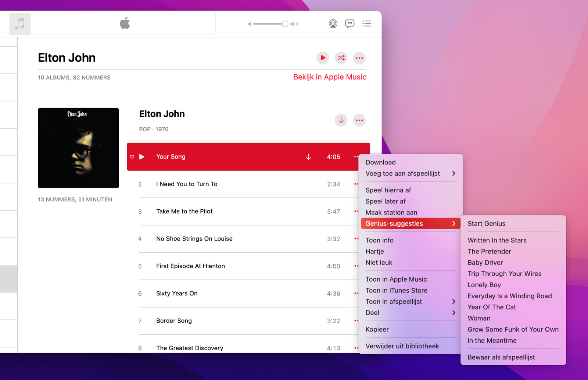Click the Elton John album cover thumbnail
This screenshot has height=380, width=588.
pyautogui.click(x=78, y=148)
